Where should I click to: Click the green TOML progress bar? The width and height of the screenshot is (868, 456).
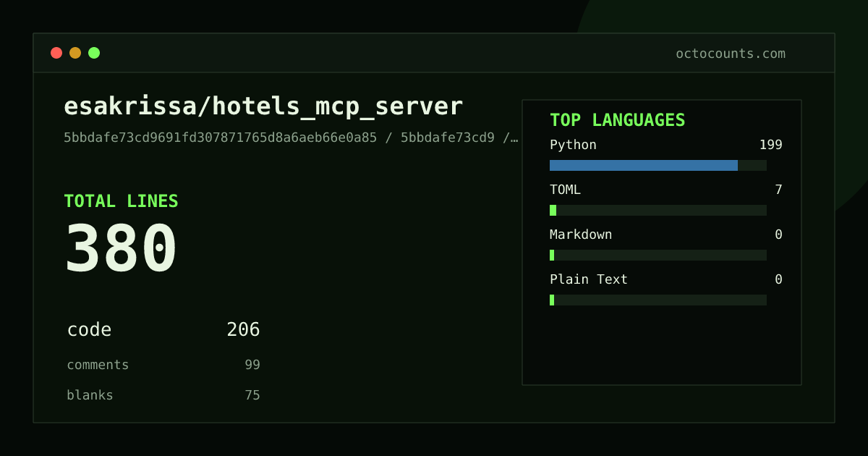pyautogui.click(x=553, y=210)
